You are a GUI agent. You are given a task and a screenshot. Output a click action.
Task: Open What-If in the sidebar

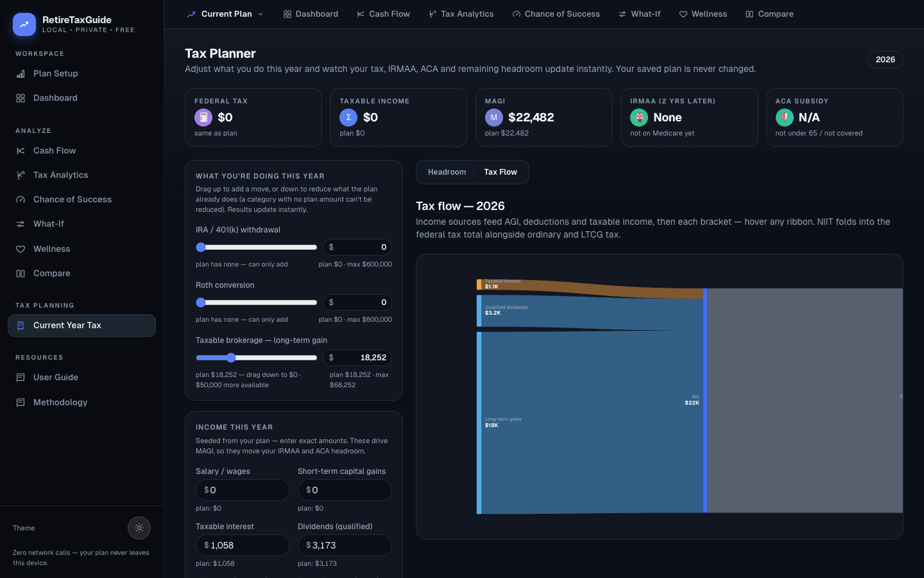[x=81, y=223]
